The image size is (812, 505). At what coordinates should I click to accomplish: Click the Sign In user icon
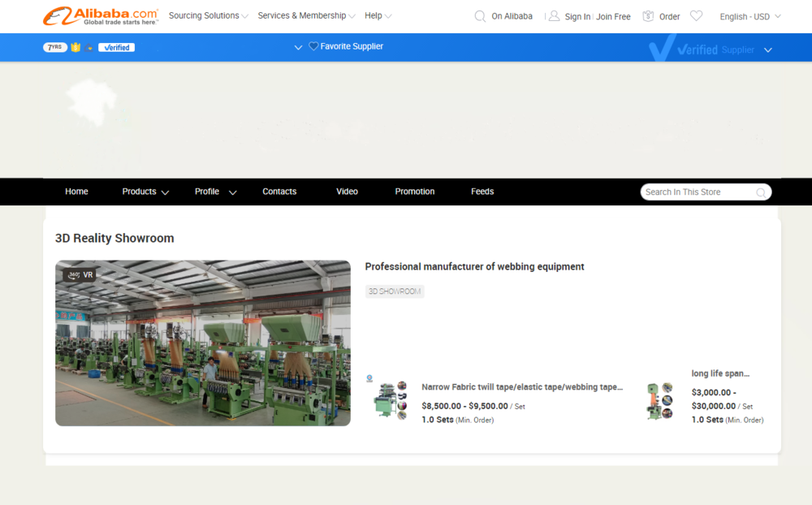(x=554, y=16)
